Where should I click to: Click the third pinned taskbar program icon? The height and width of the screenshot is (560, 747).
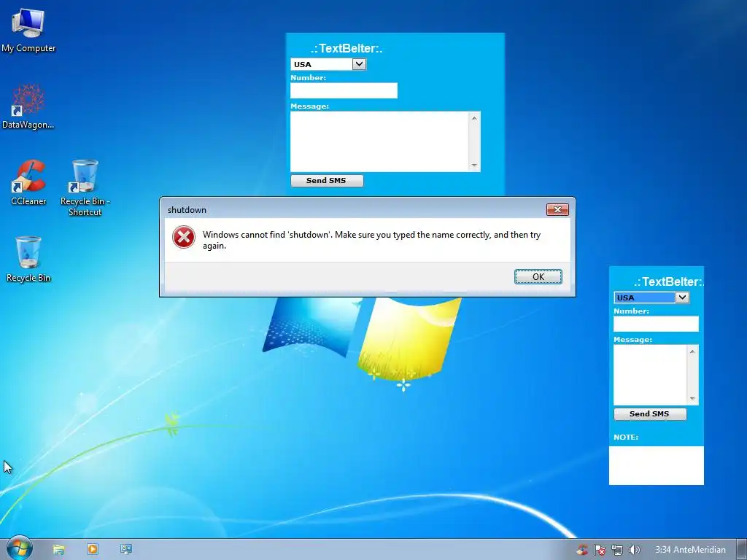pos(125,549)
